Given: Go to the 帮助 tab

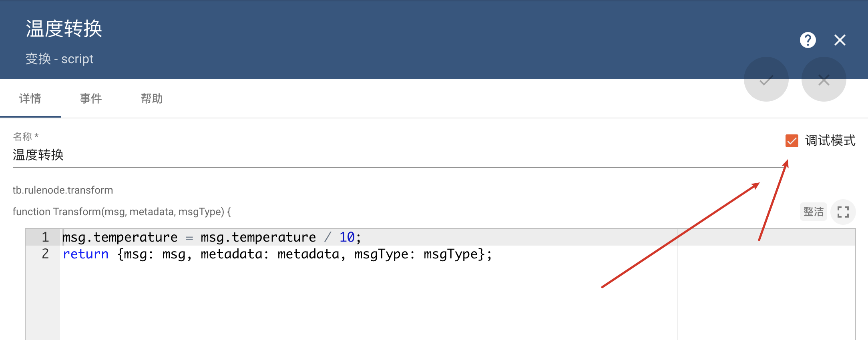Looking at the screenshot, I should click(x=152, y=98).
